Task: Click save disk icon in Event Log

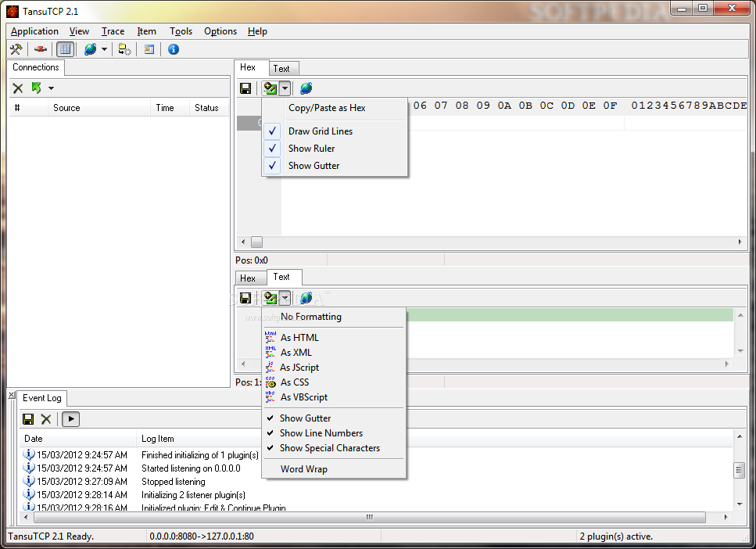Action: pos(28,418)
